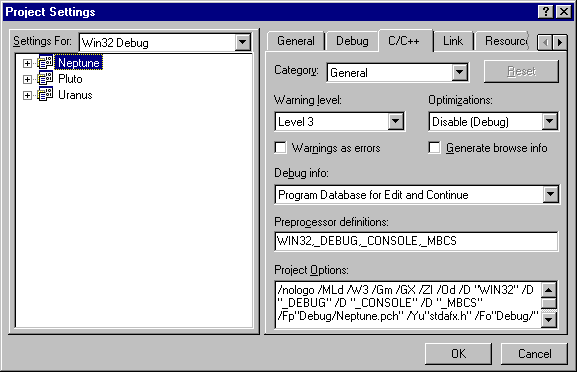The width and height of the screenshot is (577, 372).
Task: Close the Project Settings dialog
Action: coord(564,12)
